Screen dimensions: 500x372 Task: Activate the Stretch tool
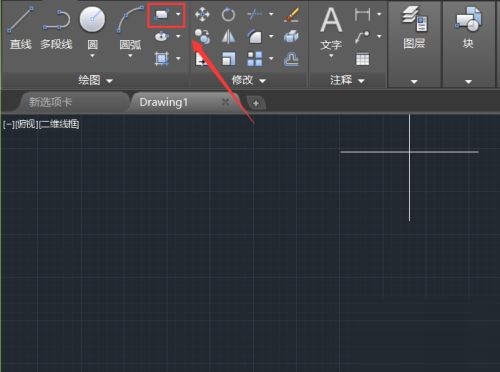point(201,60)
